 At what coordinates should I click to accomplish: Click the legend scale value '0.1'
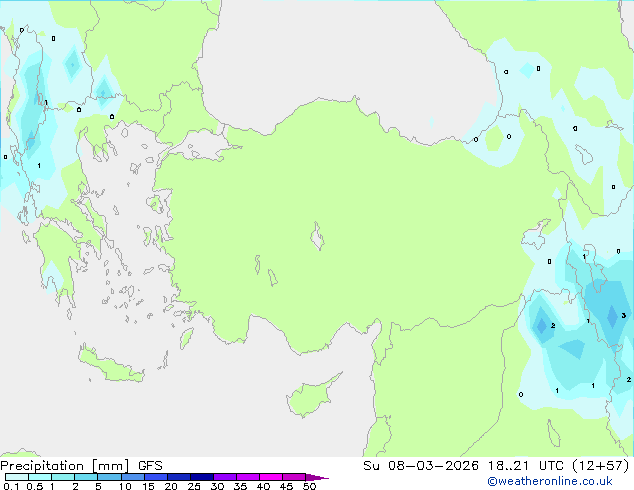(x=11, y=486)
